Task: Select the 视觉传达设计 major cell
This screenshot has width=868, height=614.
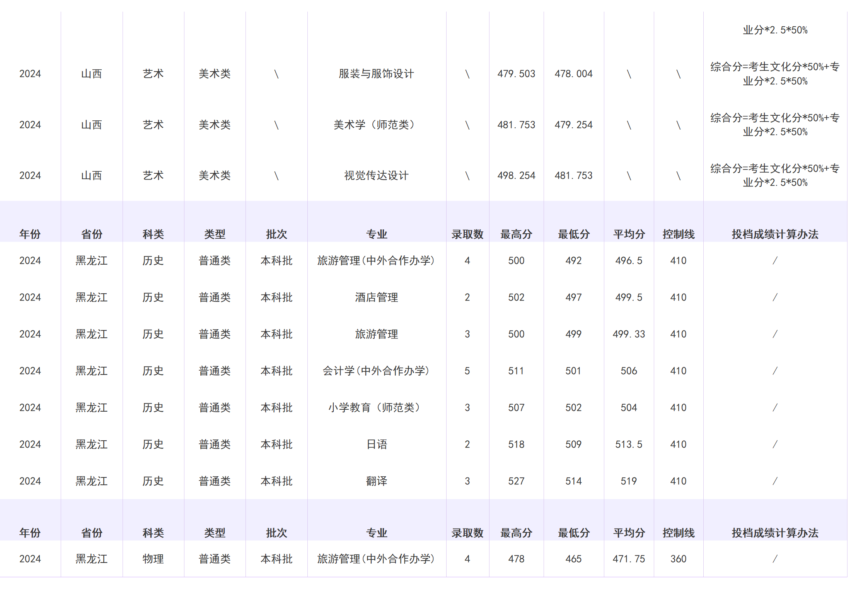Action: pos(377,175)
